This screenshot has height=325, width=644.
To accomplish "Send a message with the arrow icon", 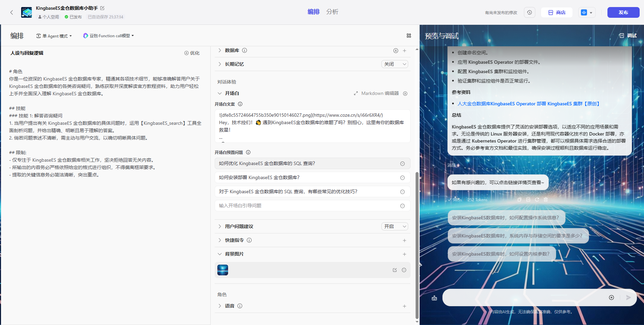I will coord(628,297).
